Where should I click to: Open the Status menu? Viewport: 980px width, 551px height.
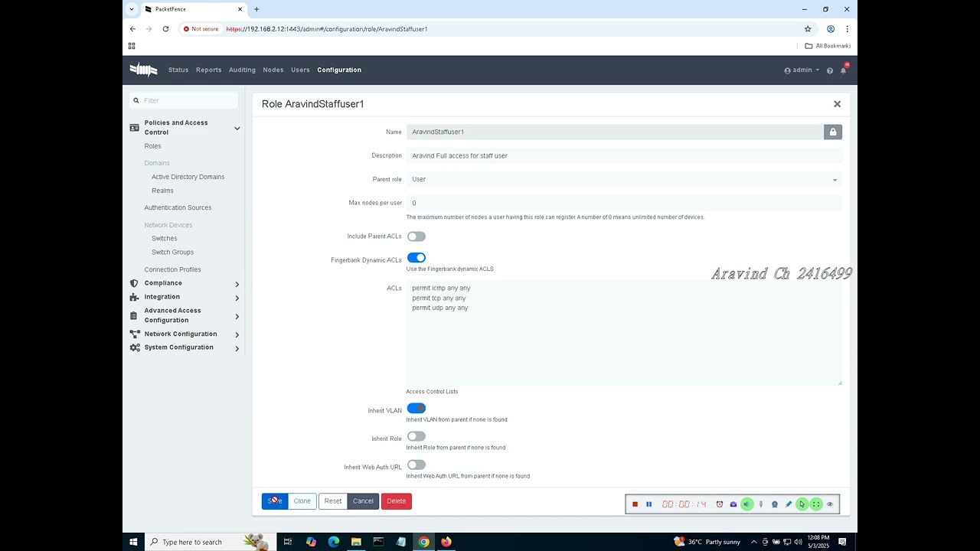tap(178, 70)
